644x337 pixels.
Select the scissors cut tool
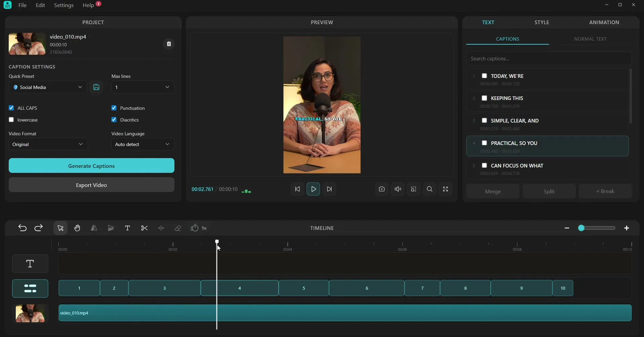pyautogui.click(x=144, y=228)
